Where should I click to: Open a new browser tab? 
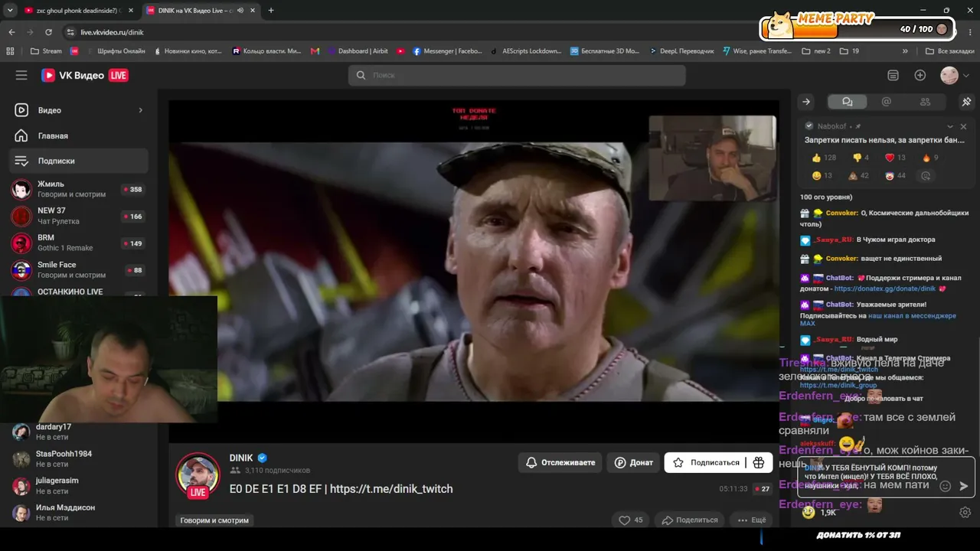click(x=271, y=11)
